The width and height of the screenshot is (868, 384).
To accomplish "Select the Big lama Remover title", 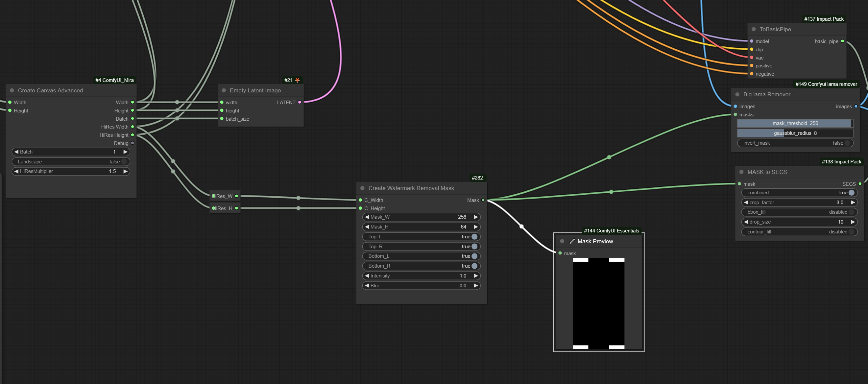I will (x=767, y=94).
